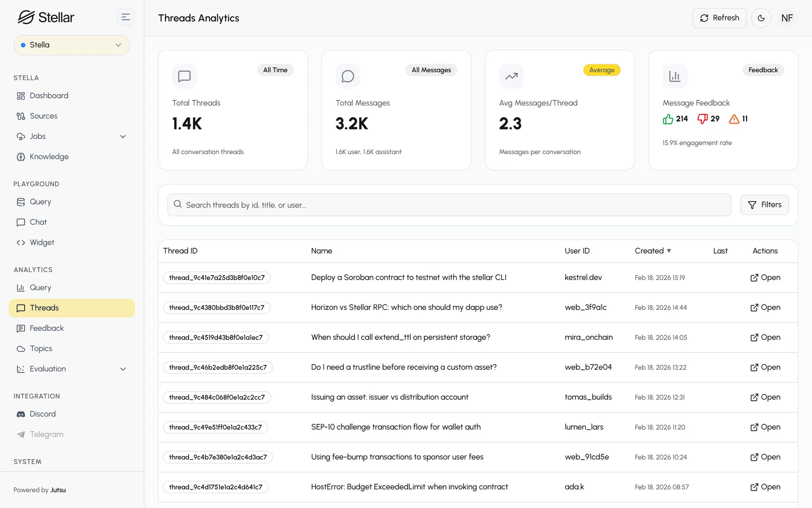Click the Jutsu link in the footer
This screenshot has width=812, height=508.
click(58, 490)
